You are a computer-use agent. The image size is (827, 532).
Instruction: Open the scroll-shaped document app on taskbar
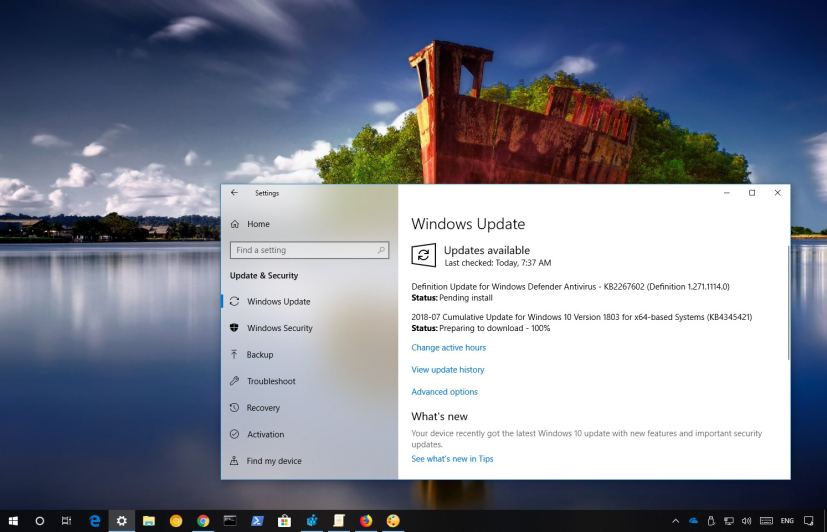click(339, 521)
